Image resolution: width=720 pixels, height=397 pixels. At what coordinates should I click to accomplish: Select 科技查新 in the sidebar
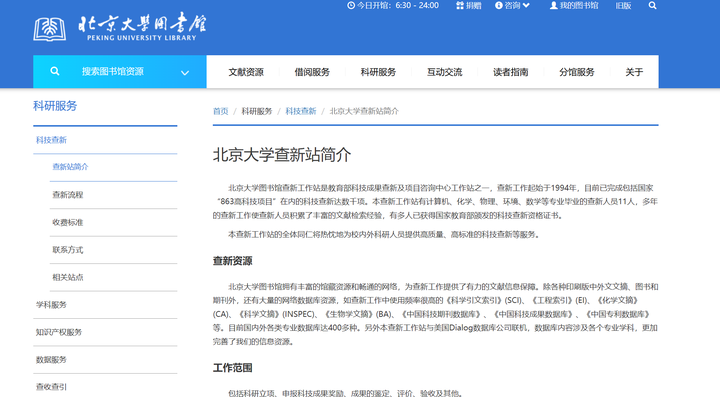[51, 140]
